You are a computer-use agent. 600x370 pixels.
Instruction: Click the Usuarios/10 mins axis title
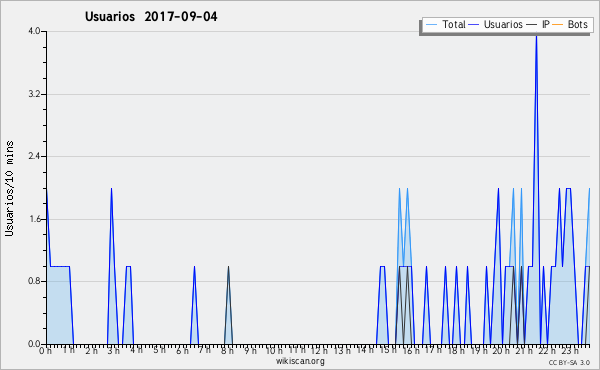click(x=9, y=188)
